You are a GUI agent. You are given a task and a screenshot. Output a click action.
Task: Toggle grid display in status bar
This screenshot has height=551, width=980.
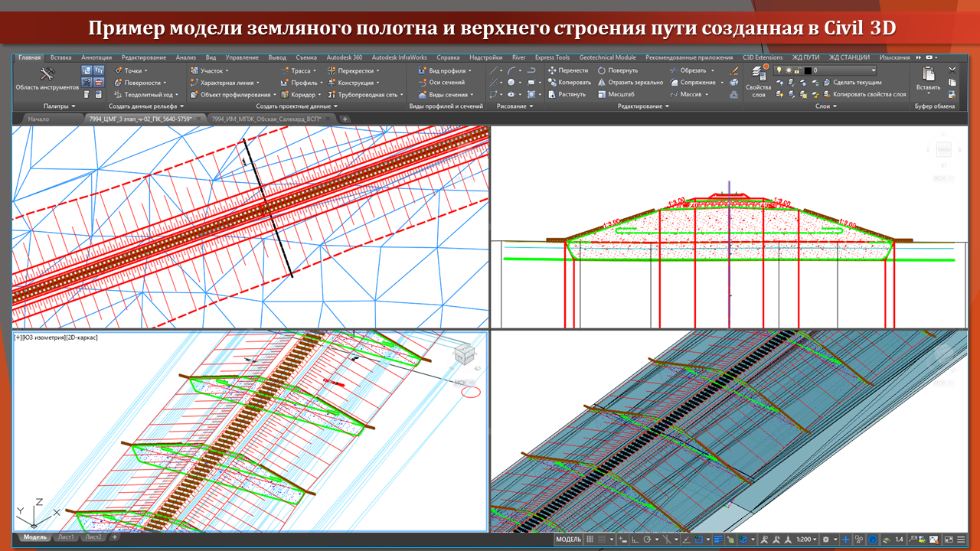click(590, 539)
